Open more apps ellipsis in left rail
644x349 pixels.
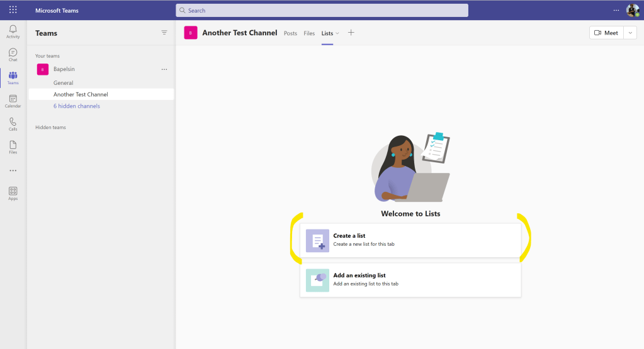point(13,170)
